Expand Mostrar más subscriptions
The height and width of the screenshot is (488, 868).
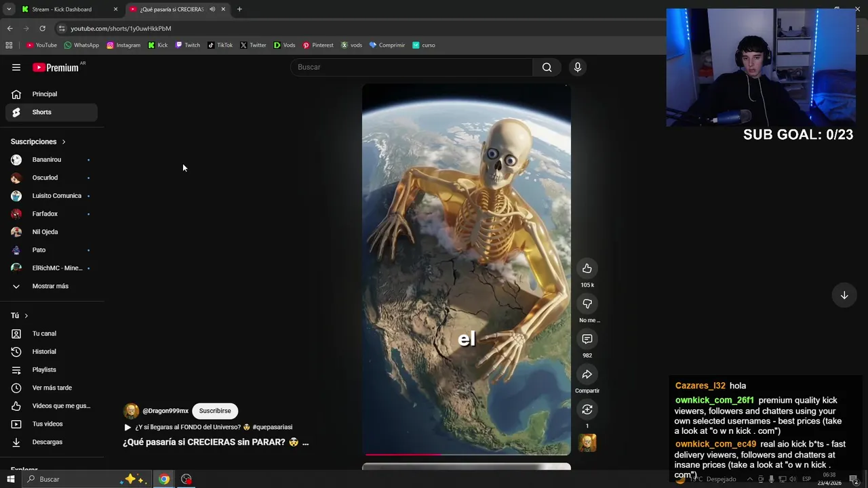[52, 286]
